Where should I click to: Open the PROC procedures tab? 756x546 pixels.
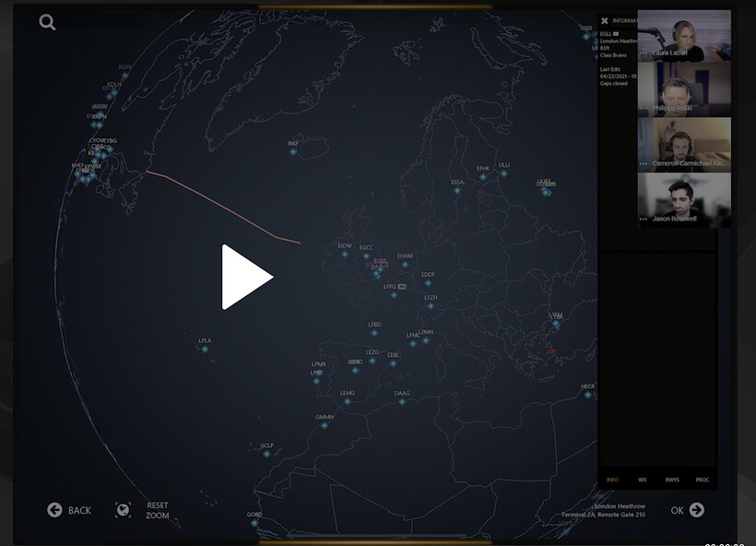pos(703,480)
